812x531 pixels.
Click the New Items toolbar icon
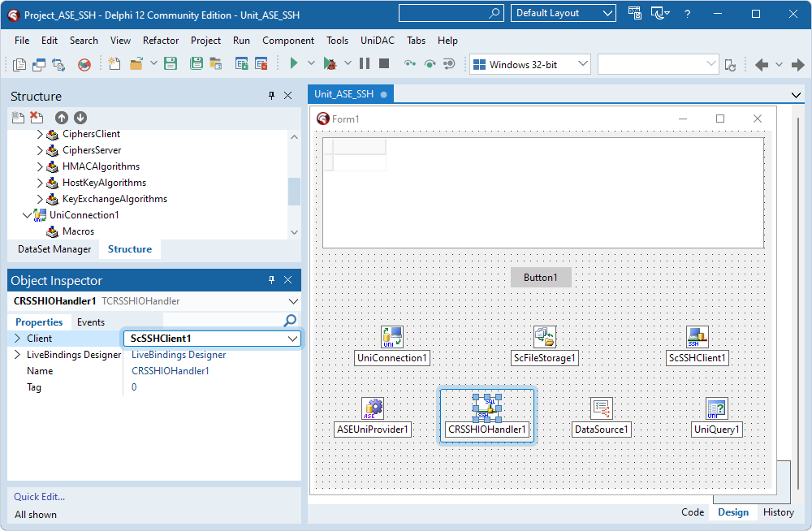[114, 63]
